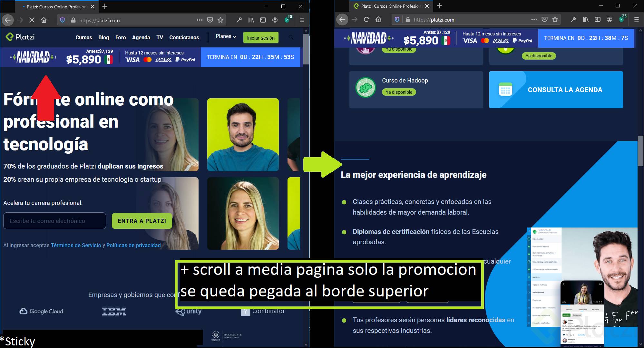
Task: Click tracking protection shield in left browser
Action: 63,20
